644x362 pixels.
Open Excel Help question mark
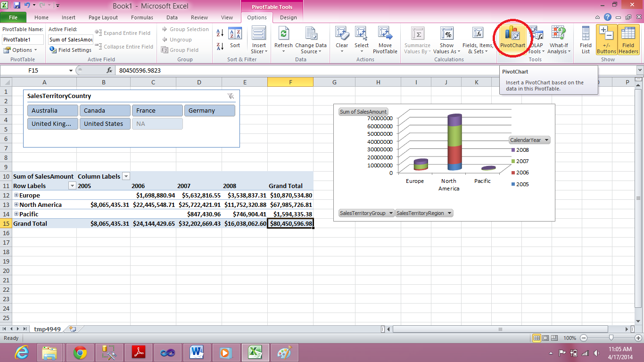pos(608,17)
